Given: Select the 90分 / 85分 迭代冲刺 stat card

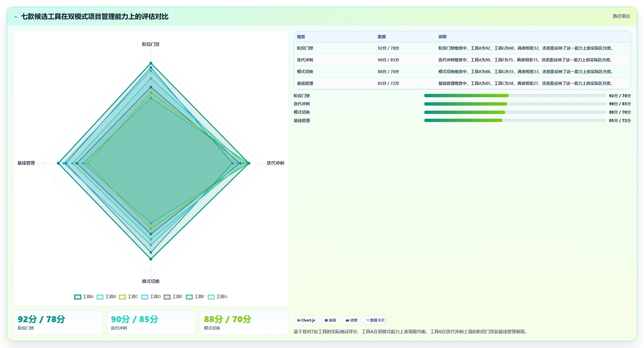Looking at the screenshot, I should [x=151, y=323].
